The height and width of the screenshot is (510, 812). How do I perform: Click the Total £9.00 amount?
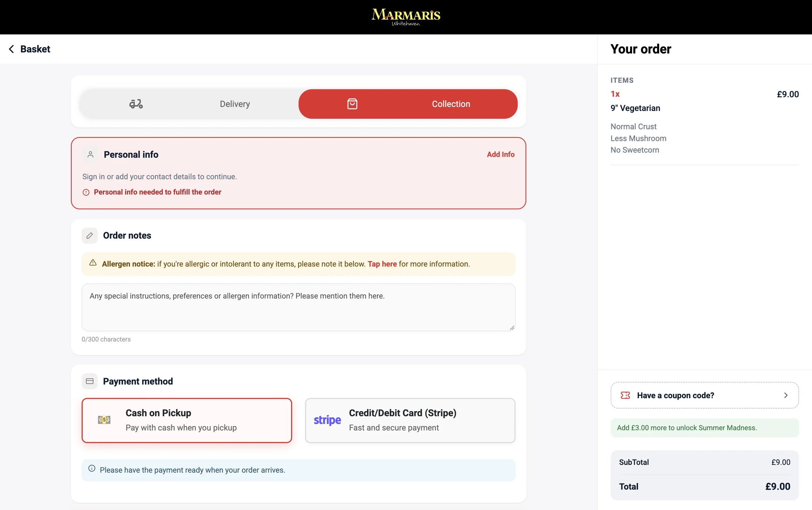[x=778, y=487]
